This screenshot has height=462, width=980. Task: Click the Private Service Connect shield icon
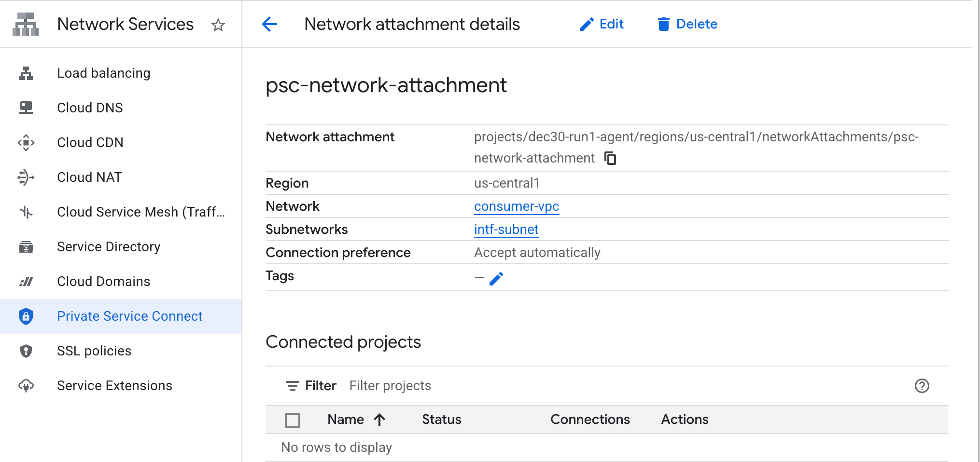pyautogui.click(x=26, y=316)
